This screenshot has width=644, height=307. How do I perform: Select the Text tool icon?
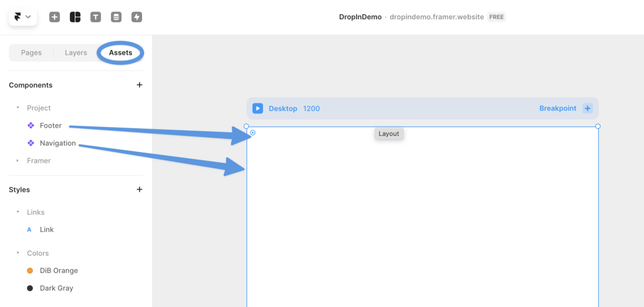(96, 17)
